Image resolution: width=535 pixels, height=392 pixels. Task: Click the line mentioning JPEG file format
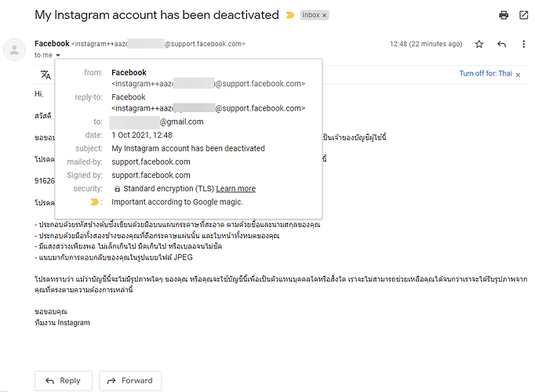tap(114, 257)
